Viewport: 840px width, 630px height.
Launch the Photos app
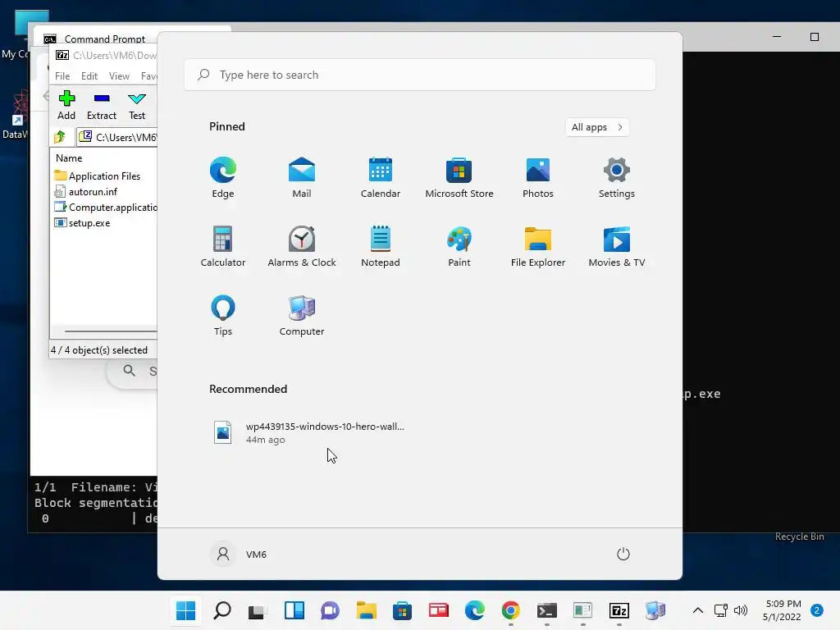click(538, 177)
